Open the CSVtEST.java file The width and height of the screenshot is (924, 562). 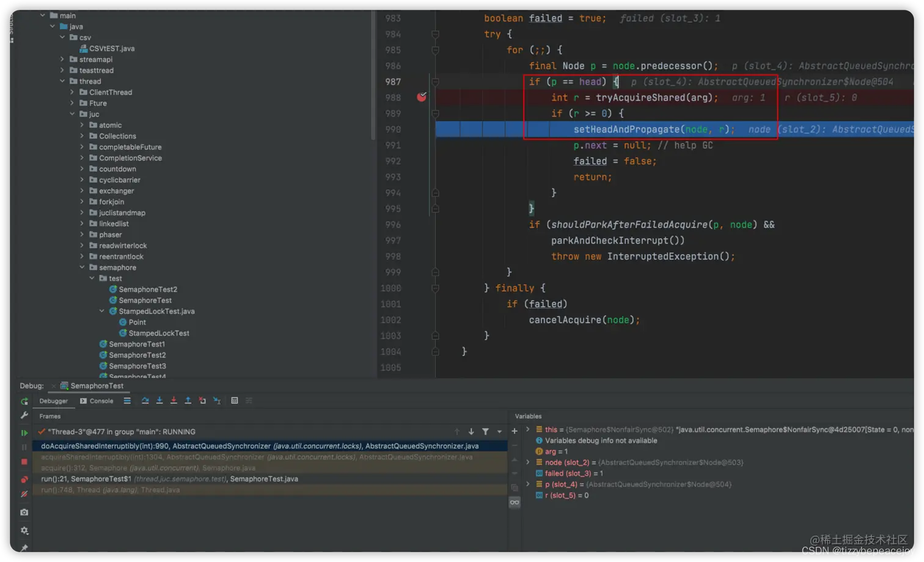[x=107, y=48]
